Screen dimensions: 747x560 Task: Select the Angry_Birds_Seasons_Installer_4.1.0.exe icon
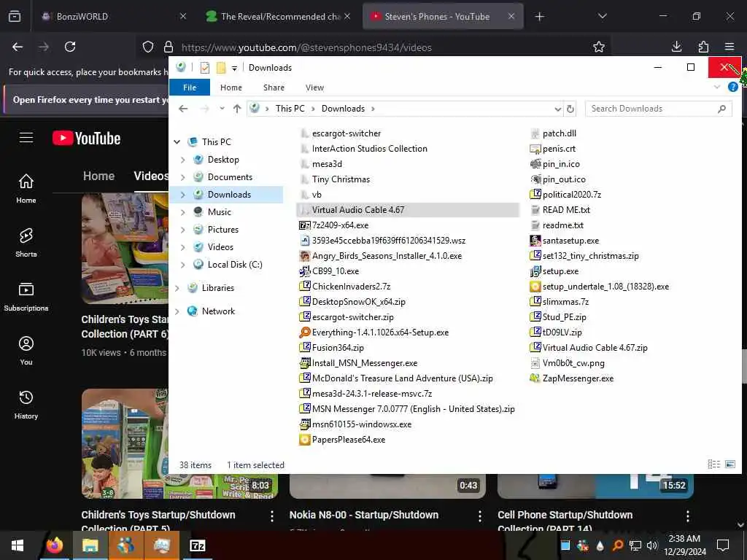pos(304,256)
